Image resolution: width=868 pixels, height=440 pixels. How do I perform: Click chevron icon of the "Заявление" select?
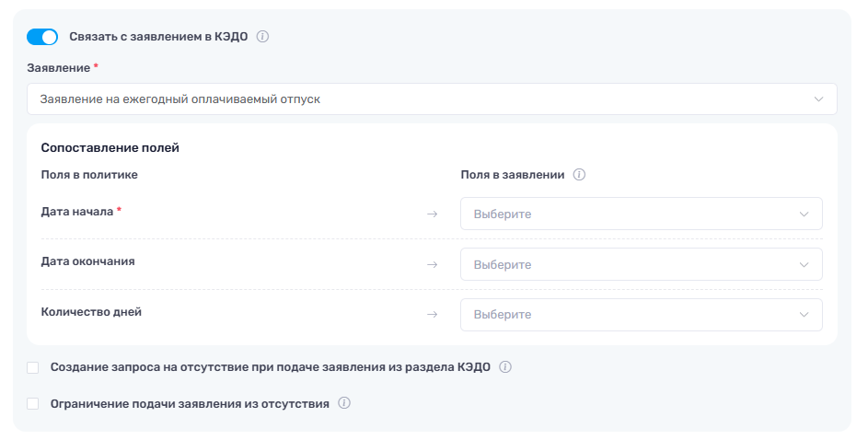tap(818, 99)
